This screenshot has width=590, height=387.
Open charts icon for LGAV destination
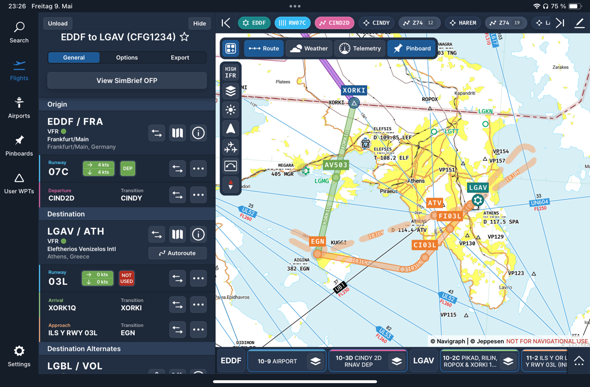177,235
